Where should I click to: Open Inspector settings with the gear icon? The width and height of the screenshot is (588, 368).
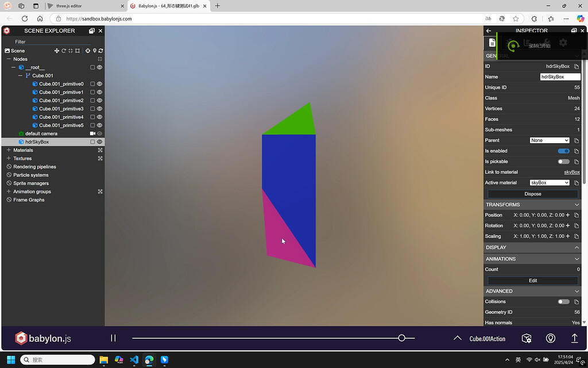point(563,43)
